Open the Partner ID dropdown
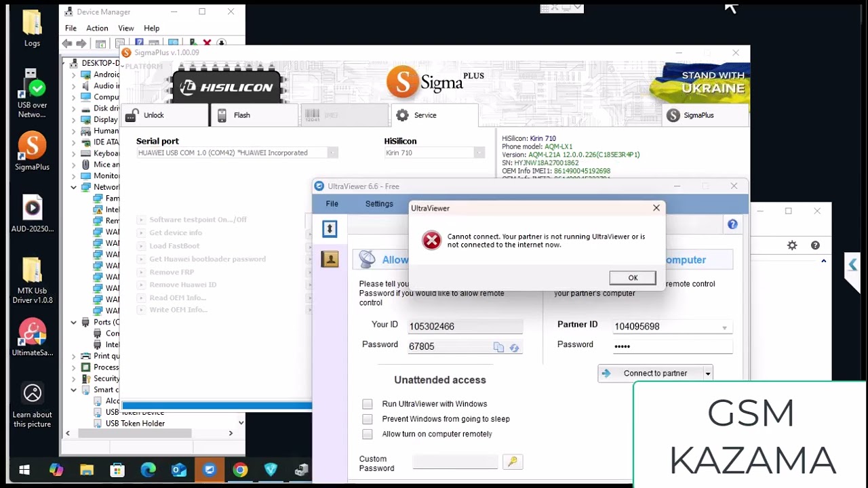The image size is (868, 488). [x=724, y=327]
